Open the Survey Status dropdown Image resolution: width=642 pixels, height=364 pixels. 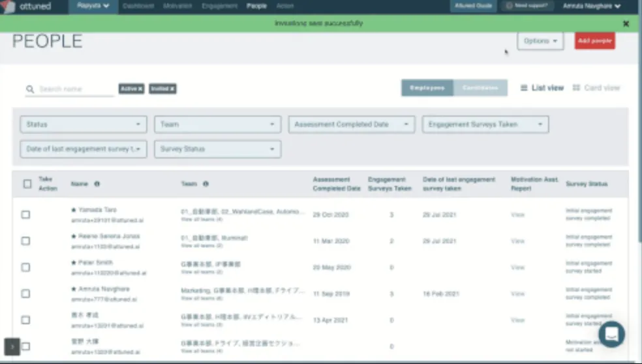(217, 149)
